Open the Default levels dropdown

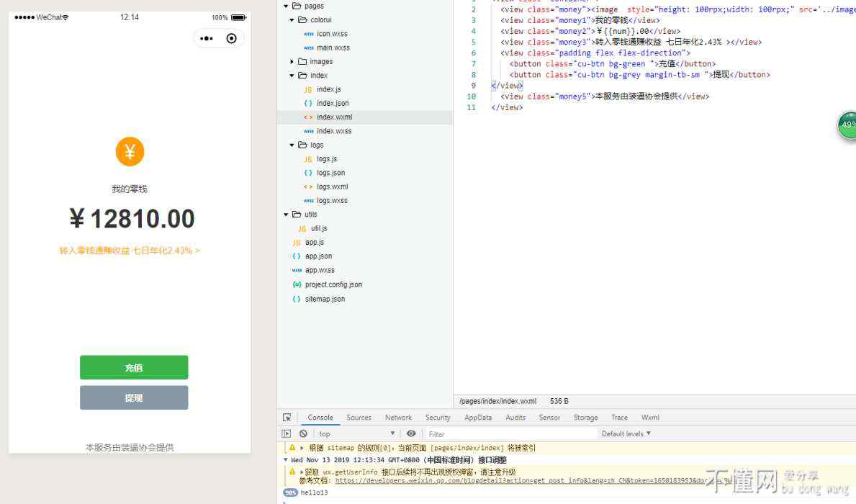point(626,433)
